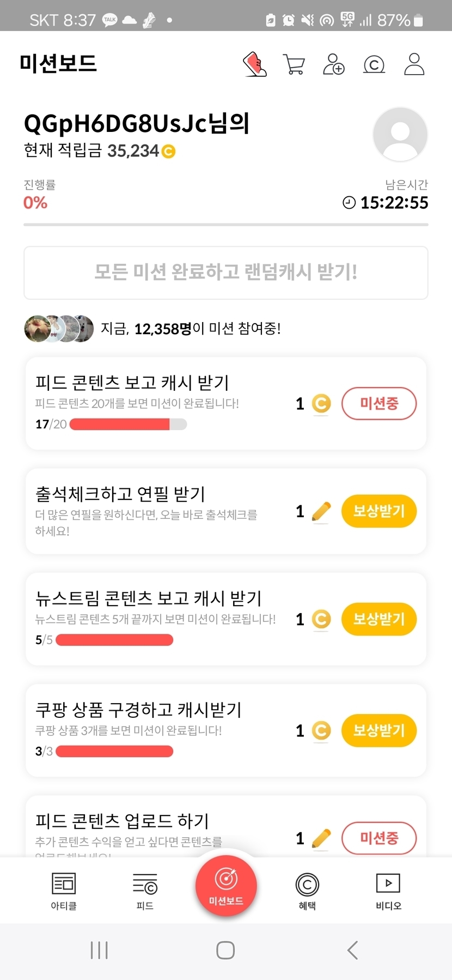Open the 비디오 tab
Image resolution: width=452 pixels, height=980 pixels.
point(388,891)
